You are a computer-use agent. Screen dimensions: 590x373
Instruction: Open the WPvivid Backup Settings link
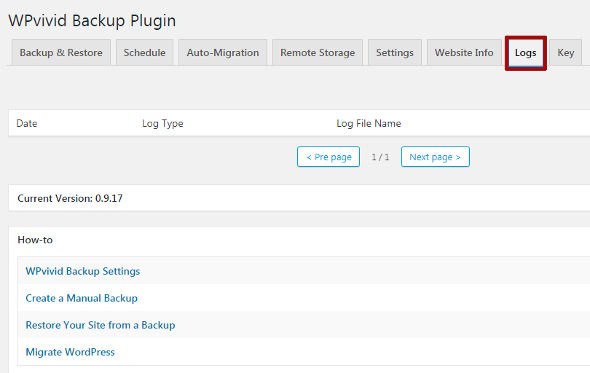tap(83, 271)
